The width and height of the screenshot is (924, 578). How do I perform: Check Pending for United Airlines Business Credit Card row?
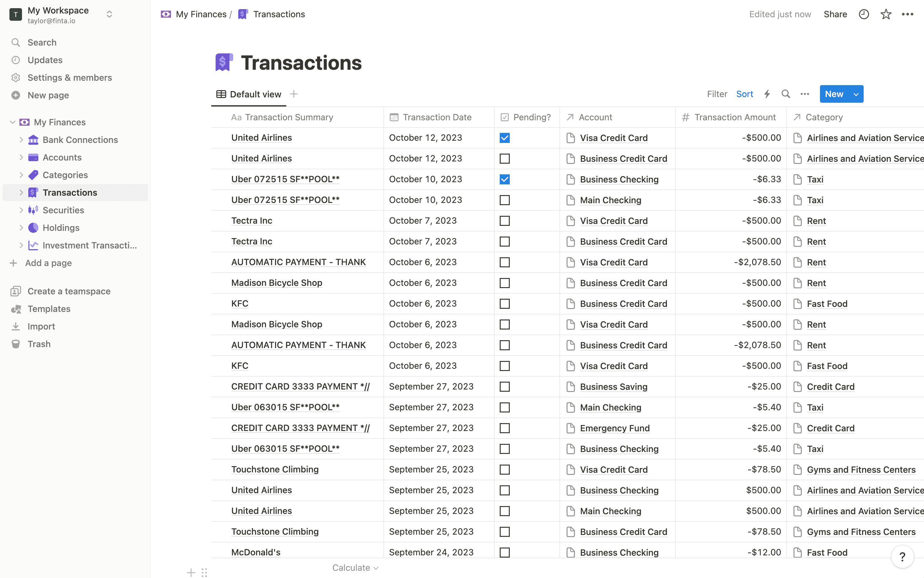pyautogui.click(x=504, y=158)
